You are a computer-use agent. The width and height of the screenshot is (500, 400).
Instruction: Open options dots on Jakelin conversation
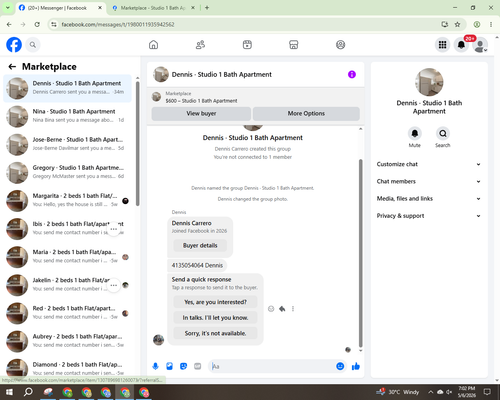114,285
